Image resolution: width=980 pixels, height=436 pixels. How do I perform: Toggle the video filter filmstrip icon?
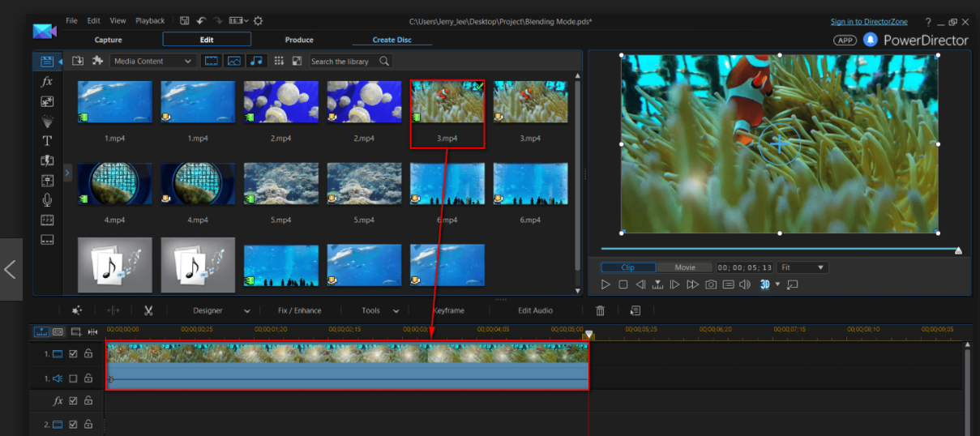tap(211, 61)
